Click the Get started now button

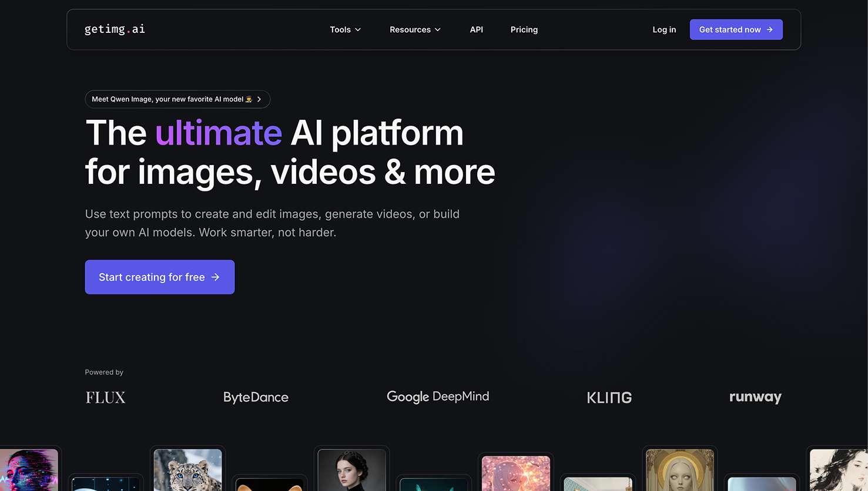[736, 29]
